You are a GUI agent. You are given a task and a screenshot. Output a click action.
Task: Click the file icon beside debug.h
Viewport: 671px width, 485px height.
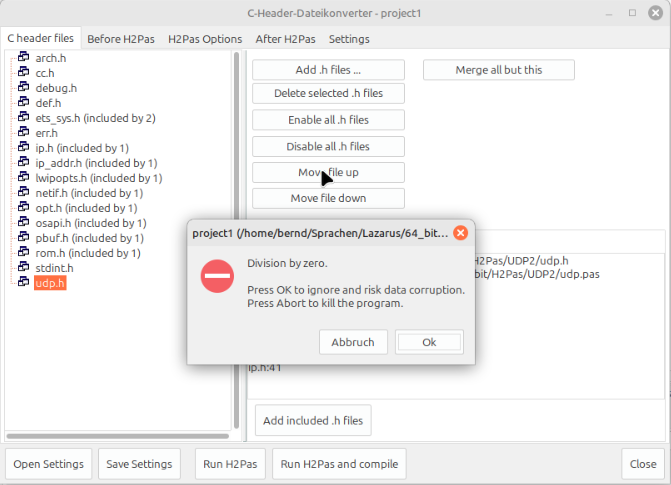pyautogui.click(x=25, y=88)
